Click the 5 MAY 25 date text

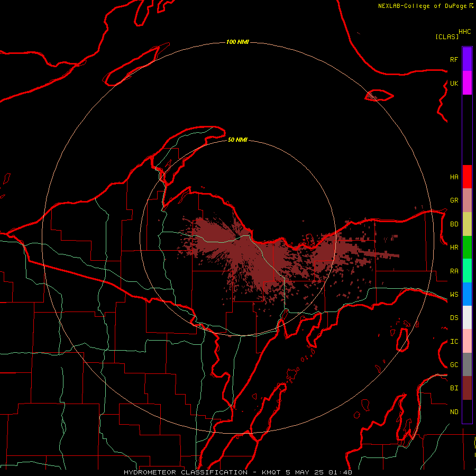[x=305, y=472]
